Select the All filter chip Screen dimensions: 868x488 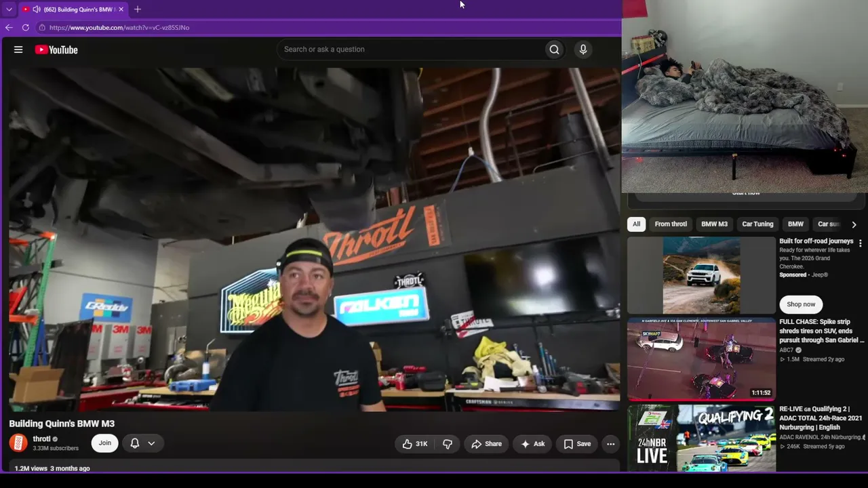point(636,224)
